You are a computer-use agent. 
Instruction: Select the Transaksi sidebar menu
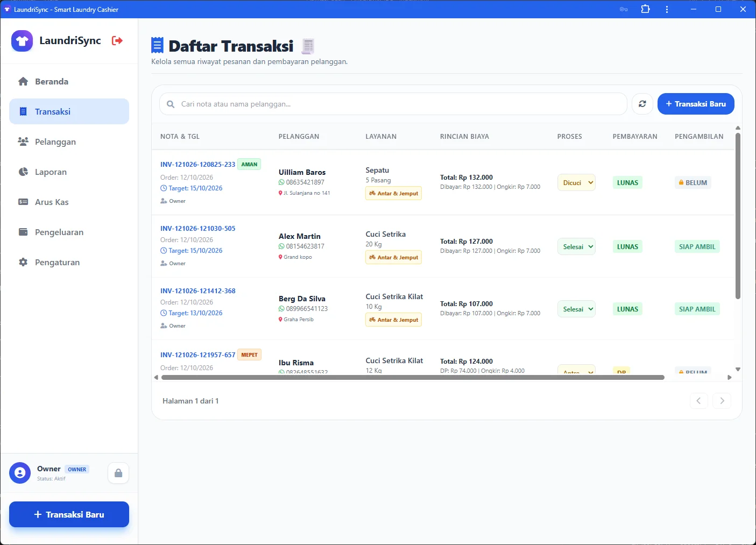pyautogui.click(x=69, y=112)
